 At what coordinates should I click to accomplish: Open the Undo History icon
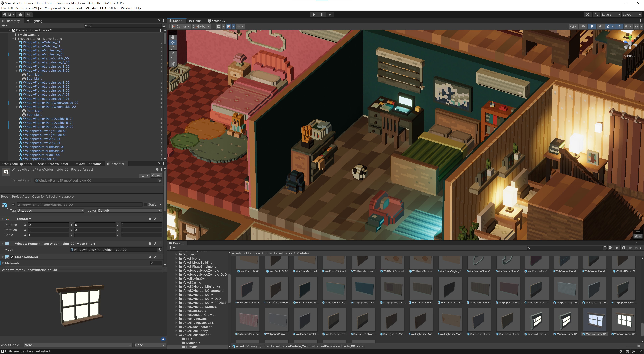[587, 14]
